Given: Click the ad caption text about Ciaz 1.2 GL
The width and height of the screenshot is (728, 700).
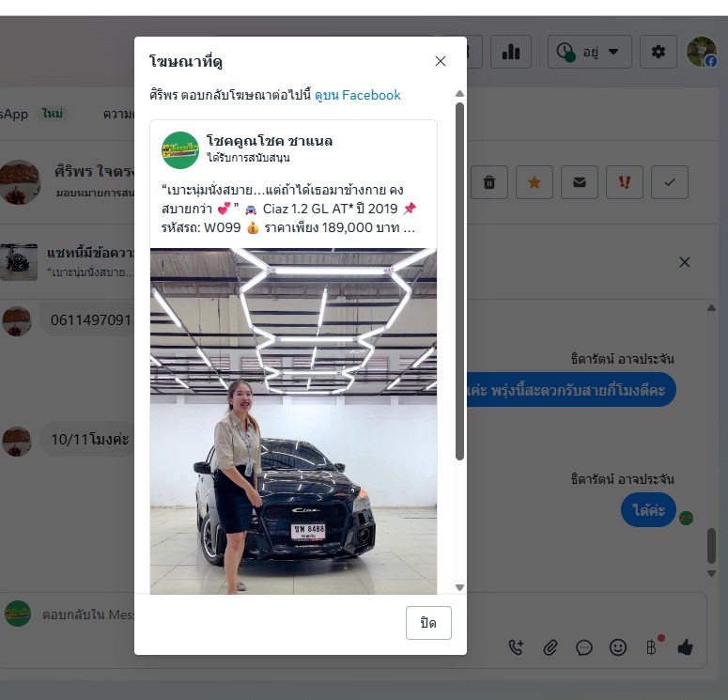Looking at the screenshot, I should (288, 209).
